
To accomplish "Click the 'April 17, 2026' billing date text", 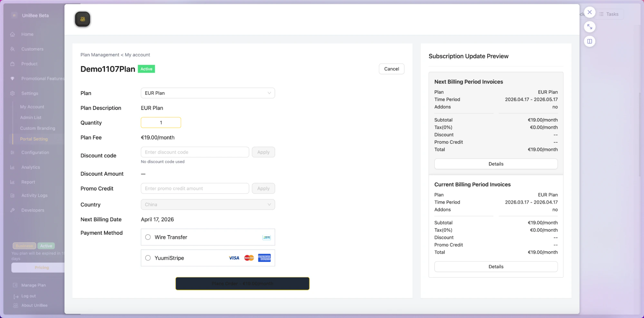I will (157, 219).
